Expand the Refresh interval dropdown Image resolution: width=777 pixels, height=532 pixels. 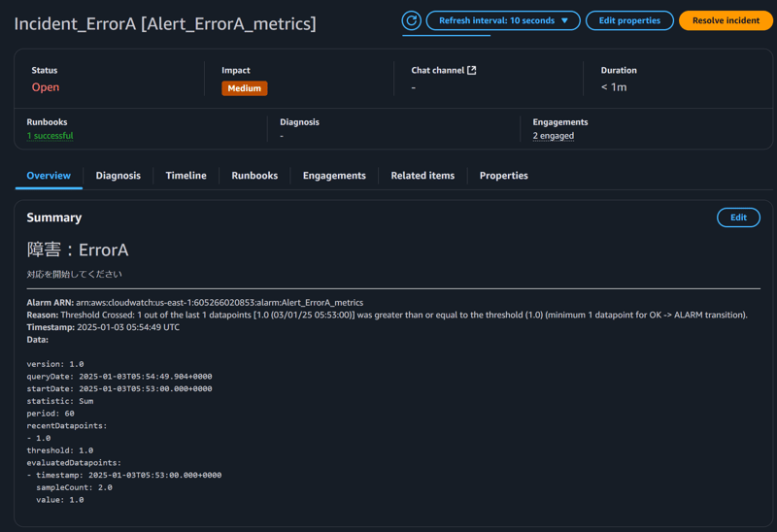coord(503,20)
